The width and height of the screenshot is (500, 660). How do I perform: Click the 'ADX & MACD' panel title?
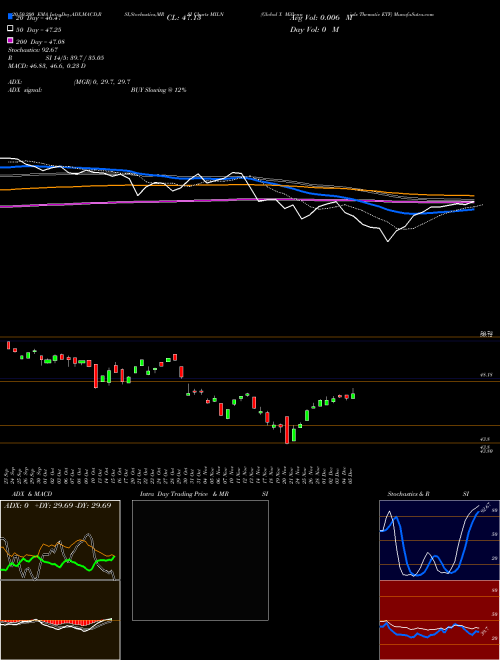click(x=32, y=494)
